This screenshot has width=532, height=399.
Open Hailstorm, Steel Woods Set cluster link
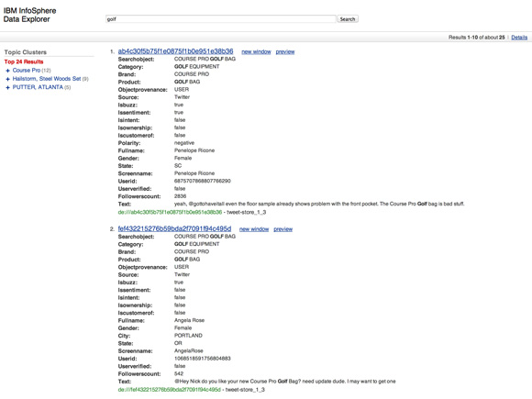(47, 79)
